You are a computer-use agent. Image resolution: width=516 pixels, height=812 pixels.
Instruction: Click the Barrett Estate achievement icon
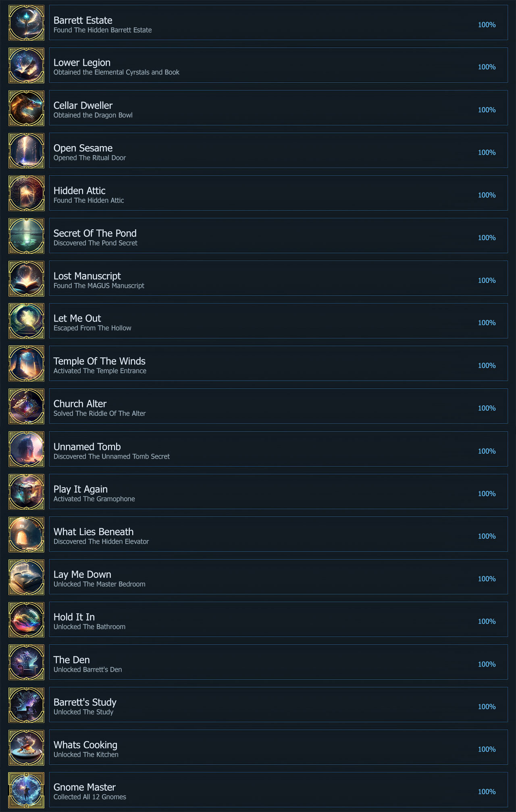[27, 23]
